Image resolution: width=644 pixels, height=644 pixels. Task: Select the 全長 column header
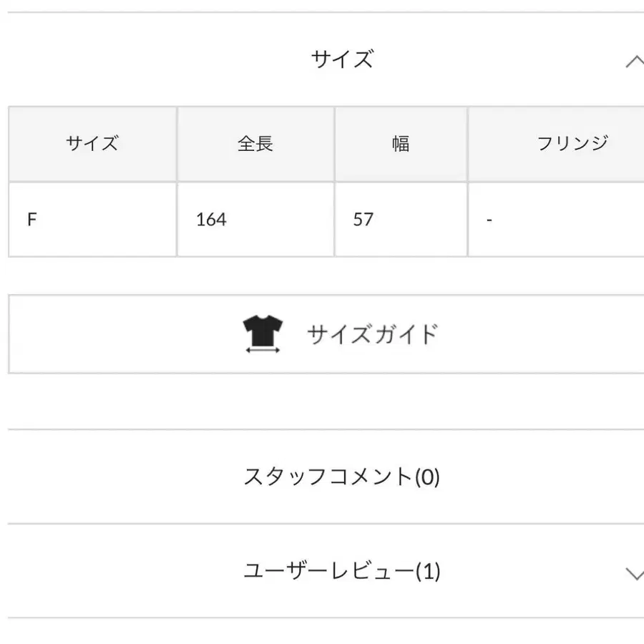tap(255, 144)
